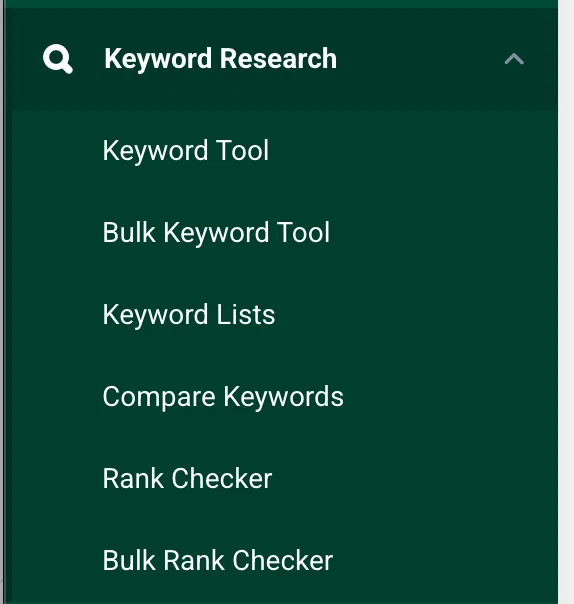Image resolution: width=574 pixels, height=604 pixels.
Task: Click the word Research in the section title
Action: point(278,59)
